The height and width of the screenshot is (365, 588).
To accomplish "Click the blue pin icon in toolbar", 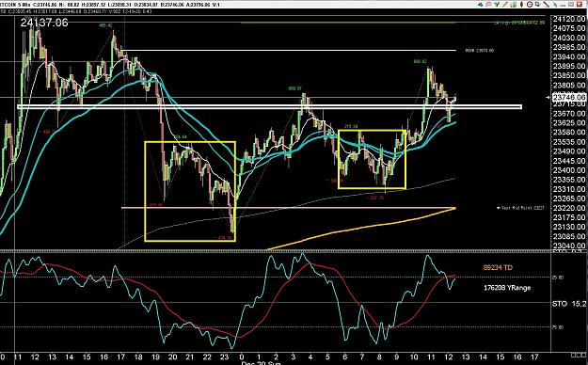I will 555,5.
